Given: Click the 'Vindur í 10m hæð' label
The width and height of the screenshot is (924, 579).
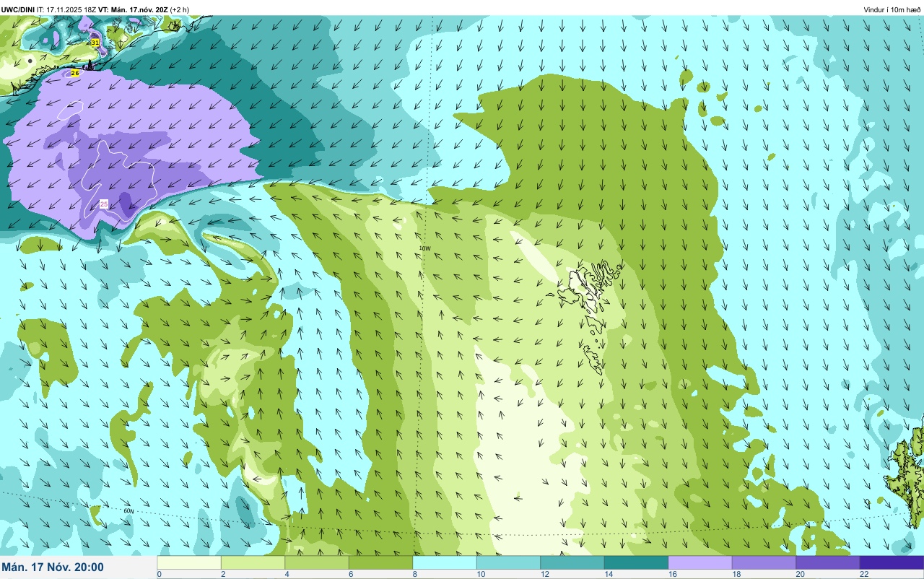Looking at the screenshot, I should 892,9.
